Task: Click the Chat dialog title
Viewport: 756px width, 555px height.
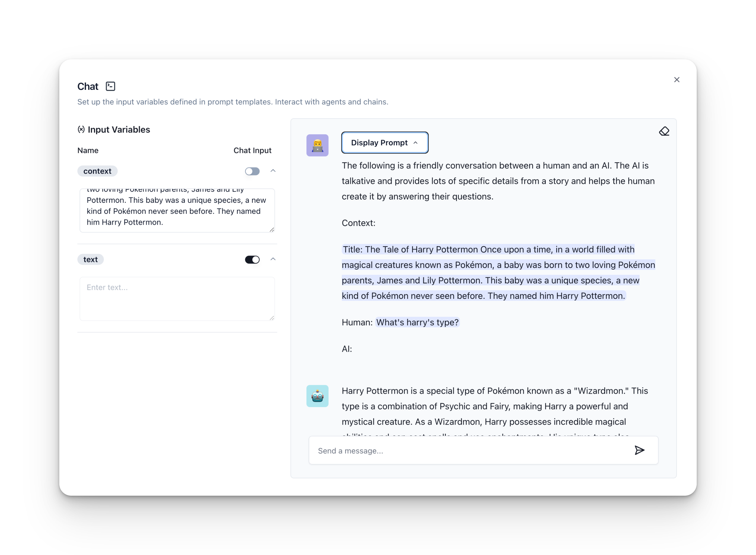Action: (88, 86)
